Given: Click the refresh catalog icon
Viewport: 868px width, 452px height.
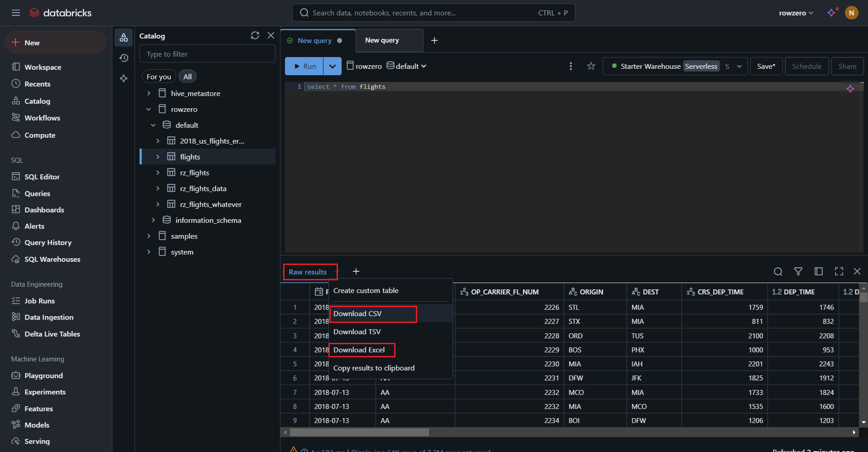Looking at the screenshot, I should 255,35.
